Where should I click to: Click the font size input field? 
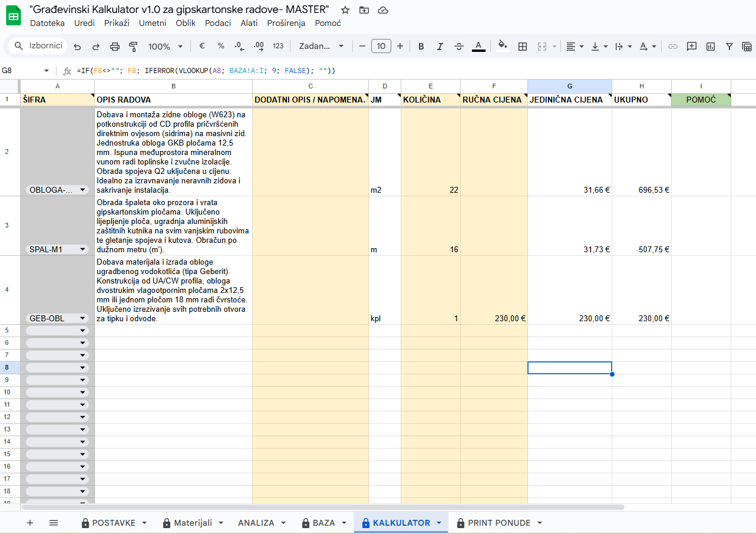[x=381, y=47]
